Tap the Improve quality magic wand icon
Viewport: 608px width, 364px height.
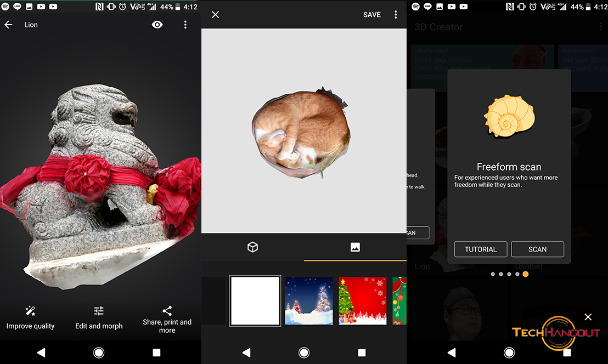(30, 311)
